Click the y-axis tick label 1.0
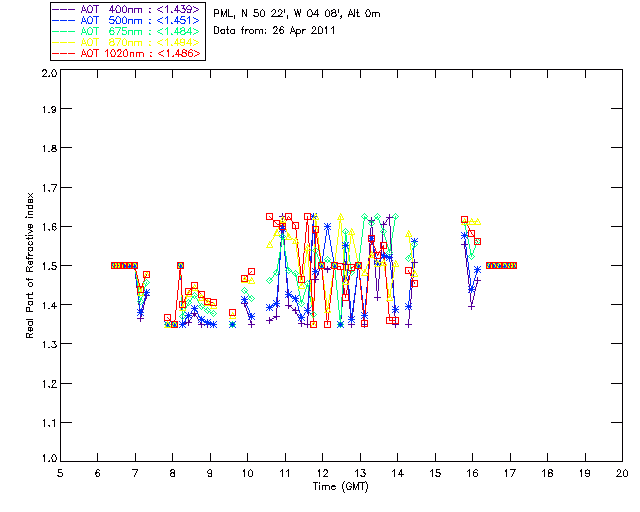 (49, 458)
